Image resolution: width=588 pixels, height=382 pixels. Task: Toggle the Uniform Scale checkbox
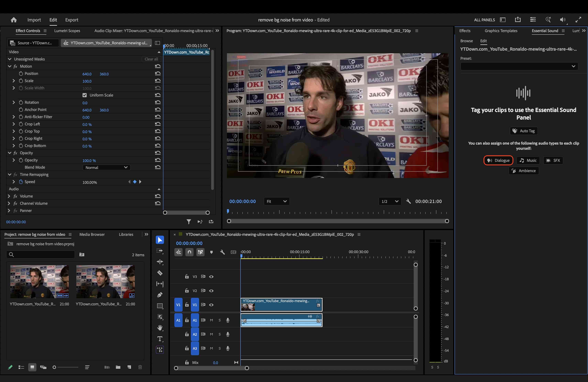coord(84,95)
